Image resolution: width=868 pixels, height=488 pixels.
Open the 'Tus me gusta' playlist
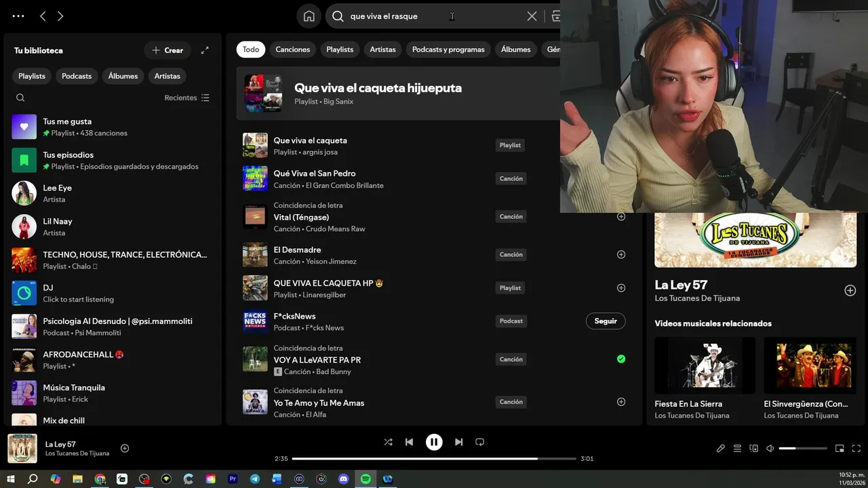click(112, 127)
